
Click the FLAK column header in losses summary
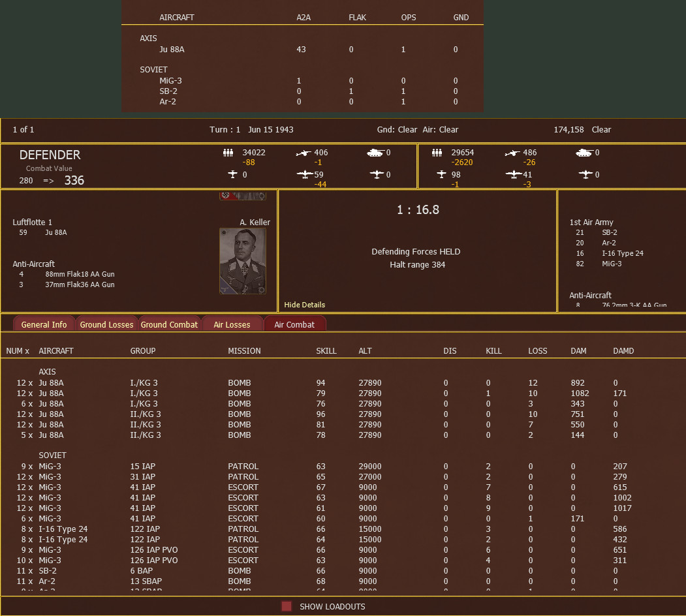click(x=357, y=18)
